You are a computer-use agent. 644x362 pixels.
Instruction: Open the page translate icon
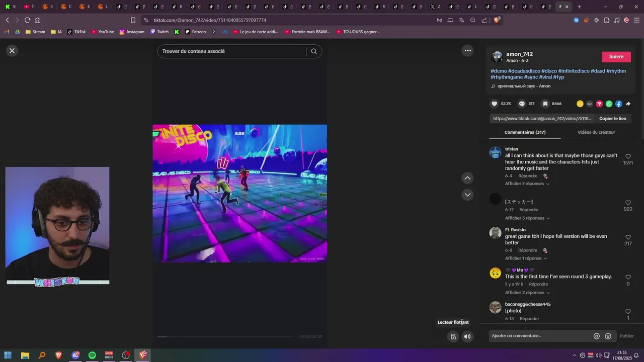click(461, 20)
